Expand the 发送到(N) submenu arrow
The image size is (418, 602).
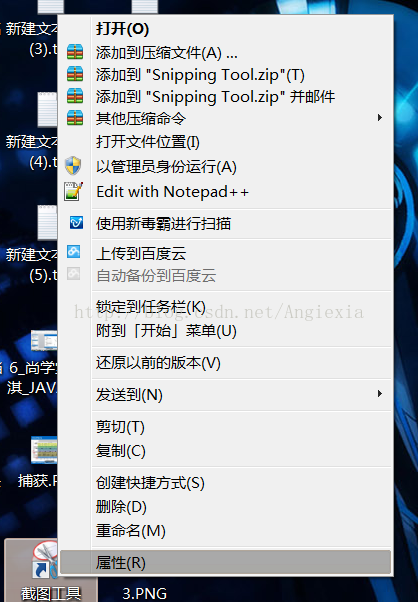tap(379, 394)
